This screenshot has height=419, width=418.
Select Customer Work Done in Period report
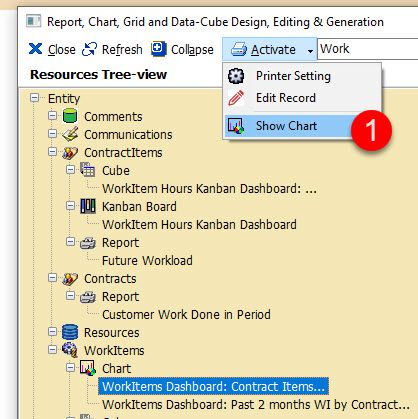[x=186, y=314]
